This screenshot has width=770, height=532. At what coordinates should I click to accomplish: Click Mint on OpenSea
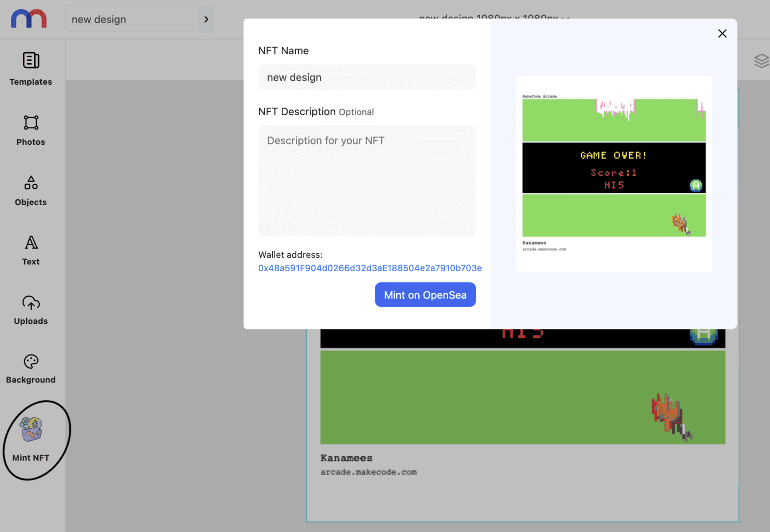tap(425, 295)
